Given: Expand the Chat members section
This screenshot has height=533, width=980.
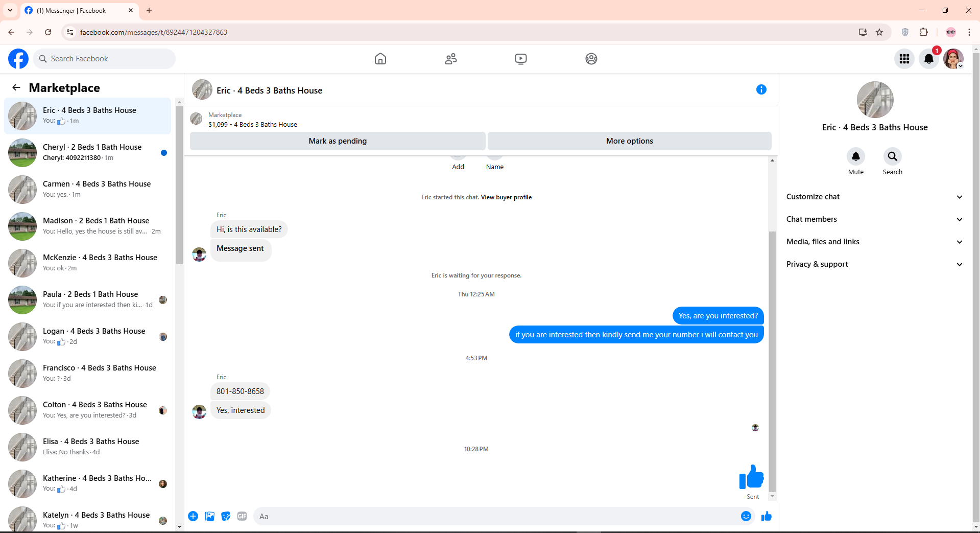Looking at the screenshot, I should 875,219.
